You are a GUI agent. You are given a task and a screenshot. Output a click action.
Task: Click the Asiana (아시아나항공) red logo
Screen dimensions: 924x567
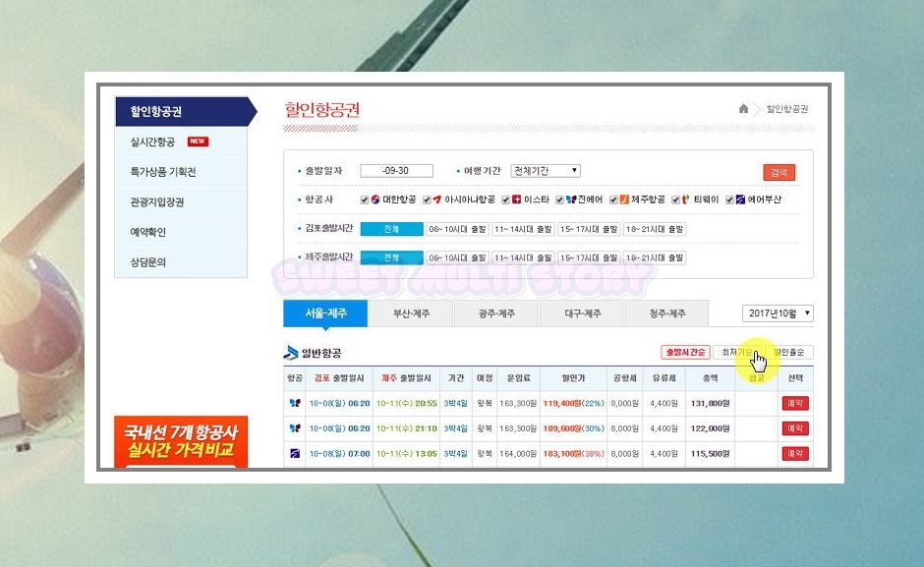(x=437, y=199)
